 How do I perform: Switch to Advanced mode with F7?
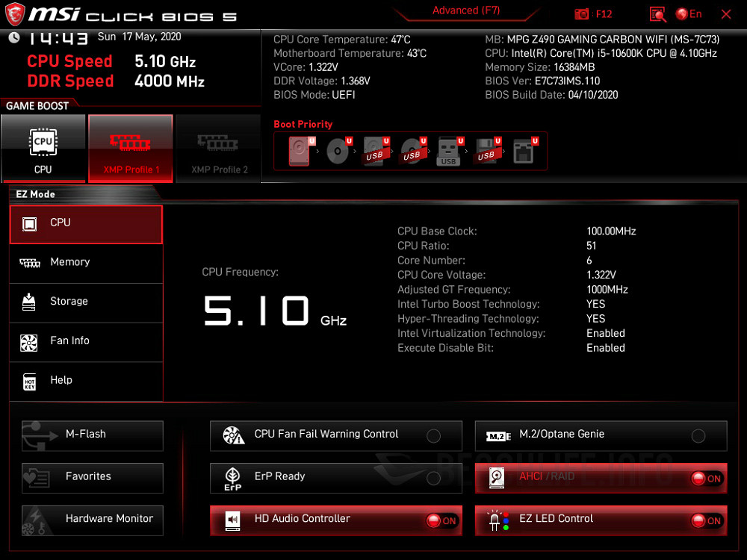pos(466,10)
